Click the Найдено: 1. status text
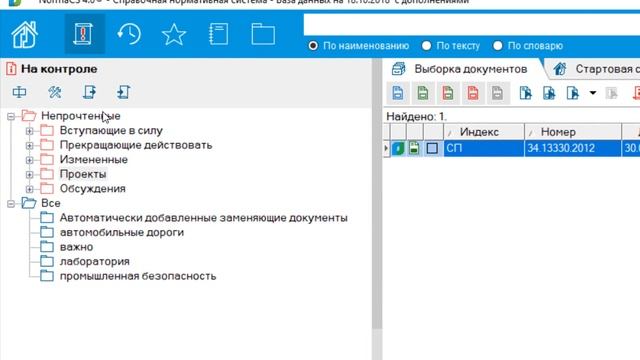 (416, 117)
